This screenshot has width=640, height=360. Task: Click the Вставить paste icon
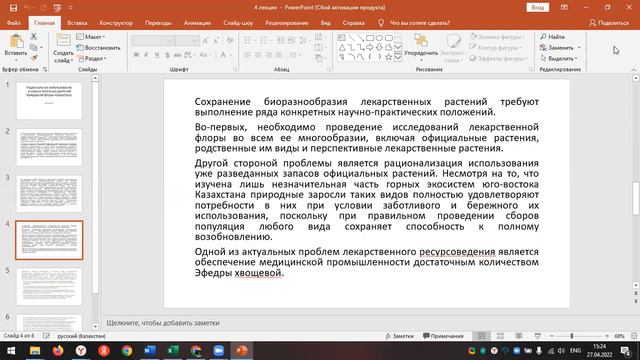[x=16, y=42]
